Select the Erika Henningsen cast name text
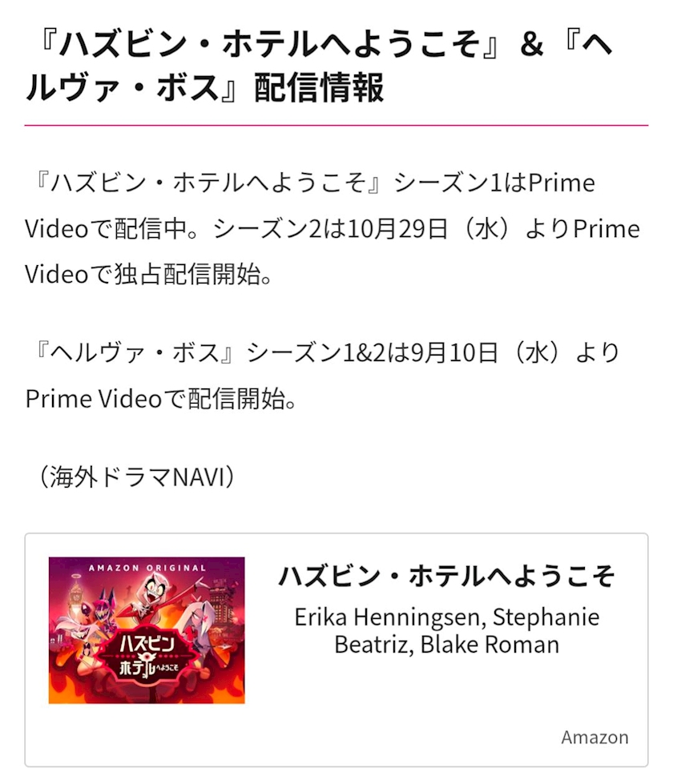 389,617
